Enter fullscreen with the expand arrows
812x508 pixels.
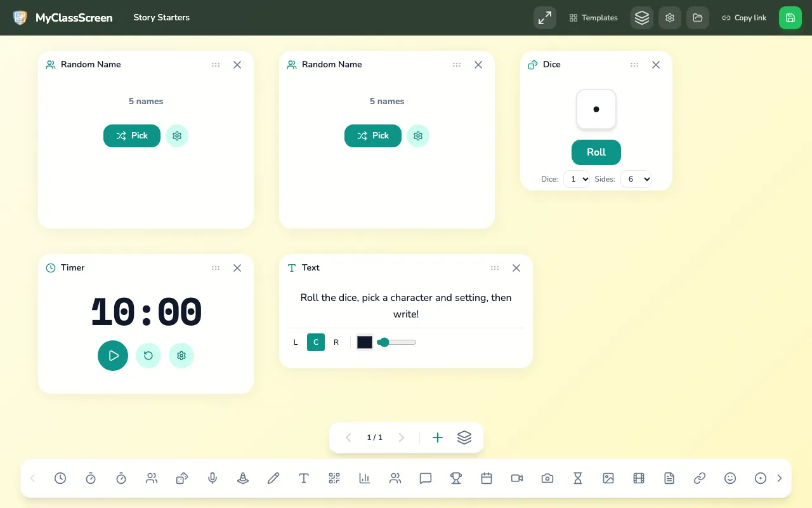pos(545,18)
